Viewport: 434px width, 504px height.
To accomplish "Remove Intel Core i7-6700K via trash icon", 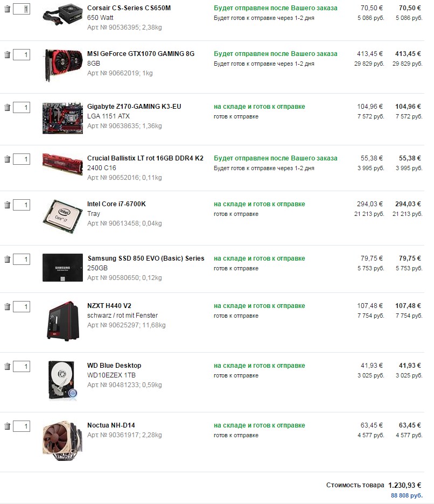I will pyautogui.click(x=8, y=205).
